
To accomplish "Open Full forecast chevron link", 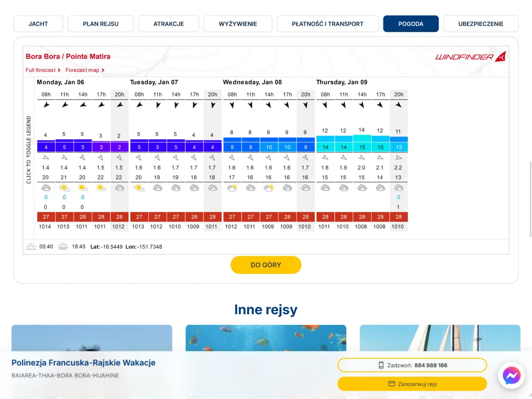I will 43,70.
